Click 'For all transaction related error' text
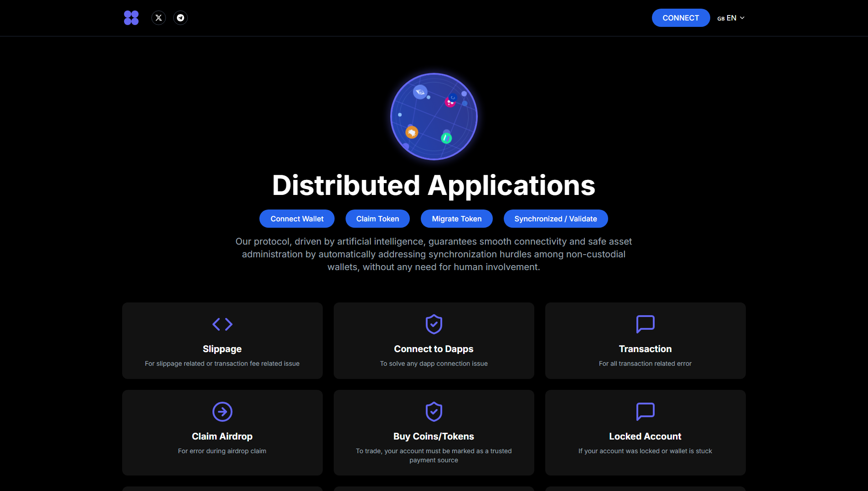This screenshot has height=491, width=868. [646, 363]
